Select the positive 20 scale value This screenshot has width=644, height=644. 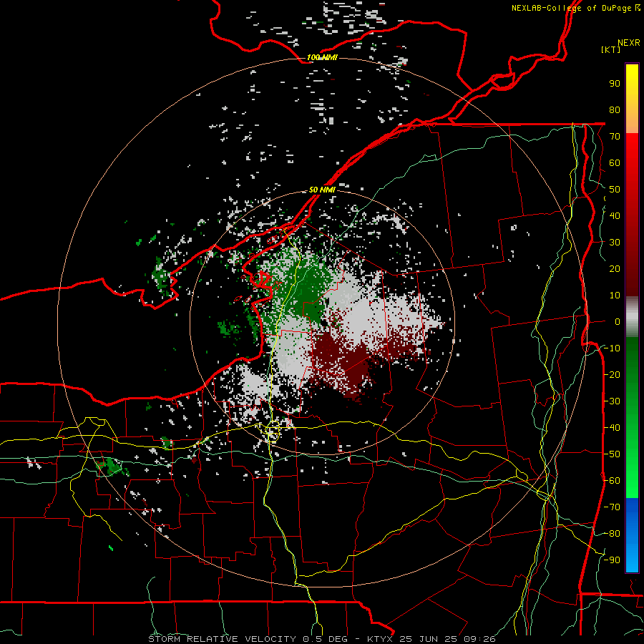tap(615, 269)
